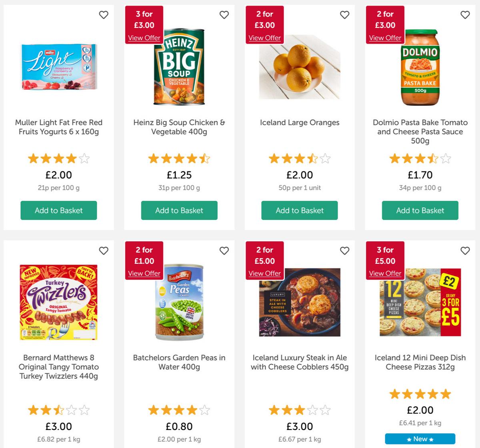The height and width of the screenshot is (448, 480).
Task: Favourite the Iceland Large Oranges
Action: (344, 15)
